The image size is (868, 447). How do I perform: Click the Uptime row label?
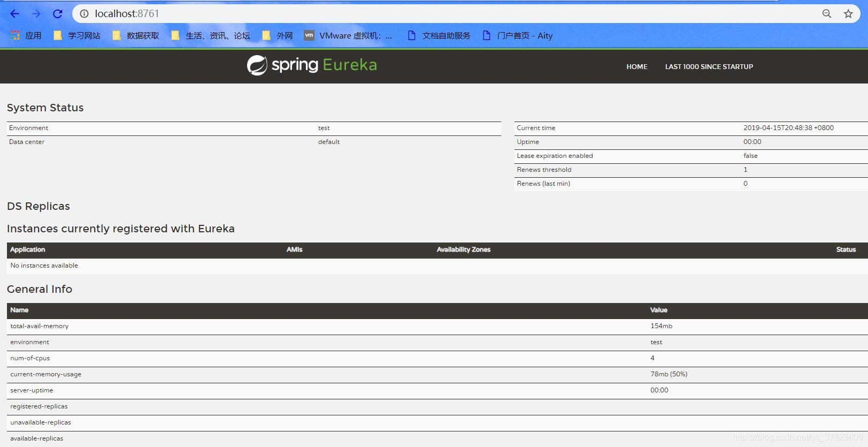click(528, 142)
